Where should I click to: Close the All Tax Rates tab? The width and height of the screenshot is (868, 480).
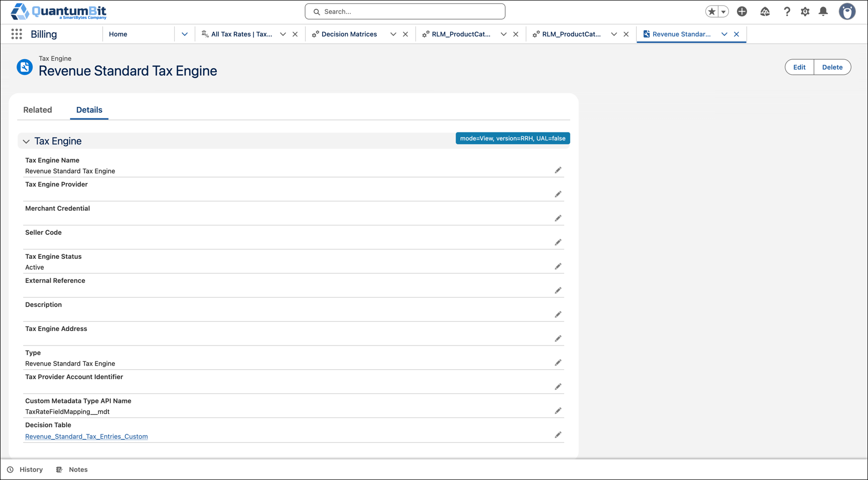(295, 34)
